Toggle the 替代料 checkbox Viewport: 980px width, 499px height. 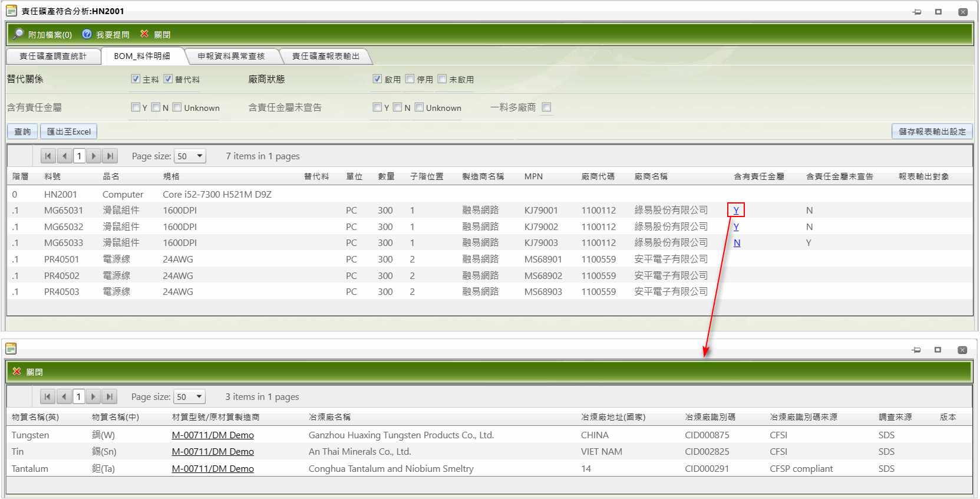168,78
